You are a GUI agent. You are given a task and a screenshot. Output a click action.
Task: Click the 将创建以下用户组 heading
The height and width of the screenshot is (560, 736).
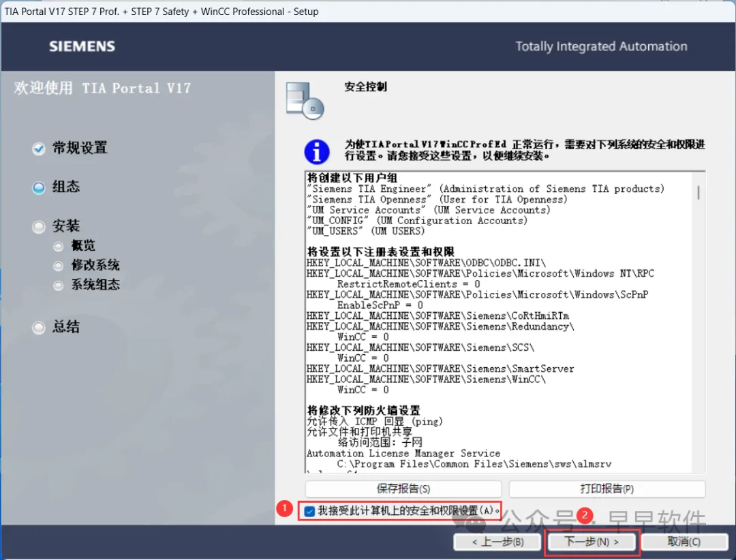[x=352, y=178]
